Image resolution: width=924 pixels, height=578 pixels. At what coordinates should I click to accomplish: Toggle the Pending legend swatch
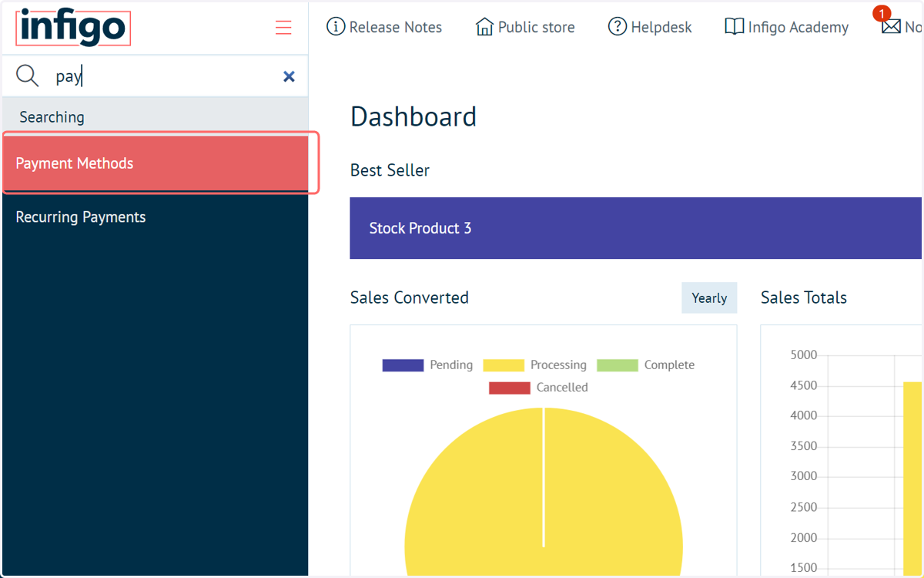click(403, 365)
